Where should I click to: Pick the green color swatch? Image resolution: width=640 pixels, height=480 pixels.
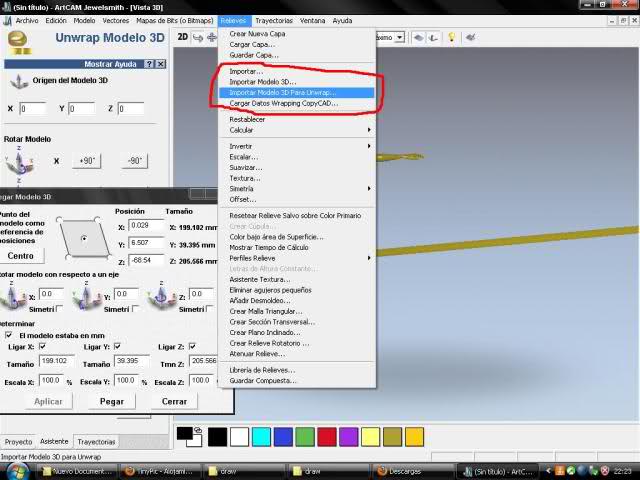coord(305,436)
